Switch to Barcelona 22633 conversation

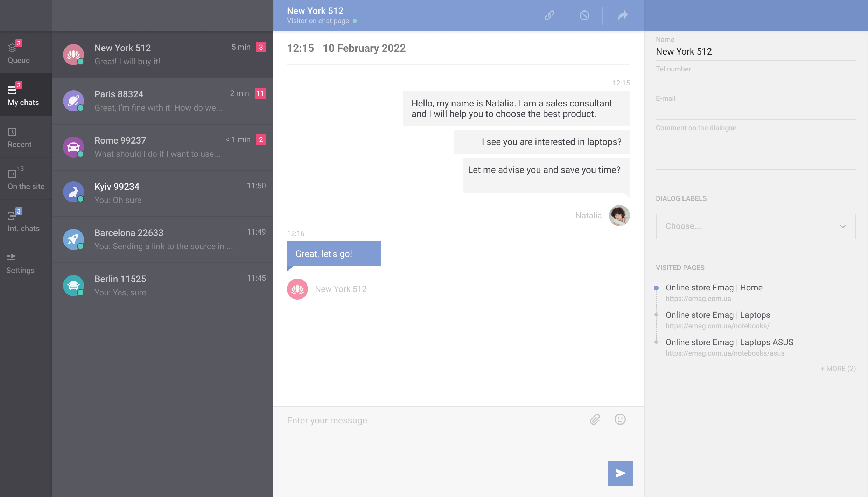click(x=162, y=239)
